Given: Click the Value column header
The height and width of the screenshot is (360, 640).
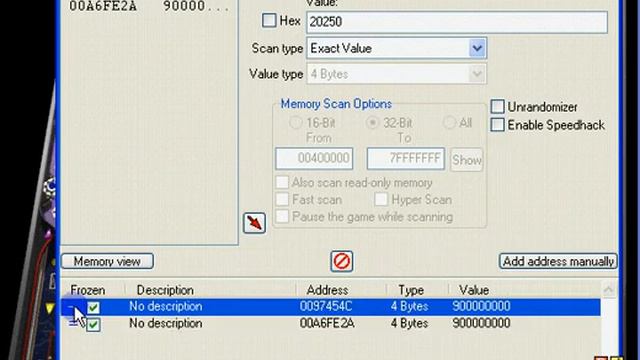Looking at the screenshot, I should (x=473, y=290).
